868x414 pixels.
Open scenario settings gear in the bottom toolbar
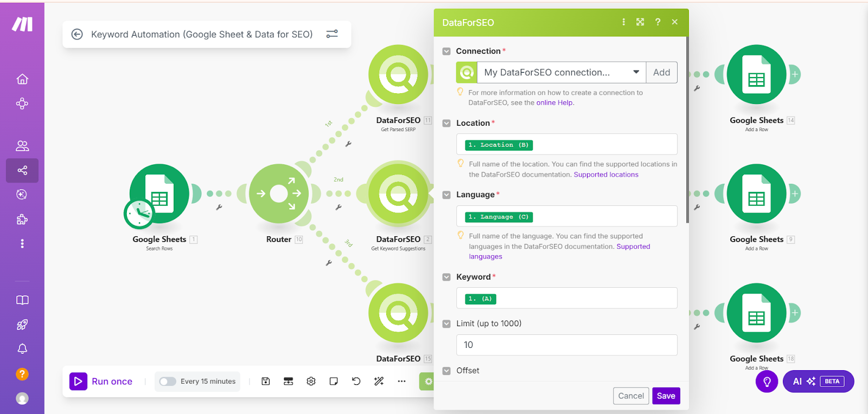click(311, 381)
